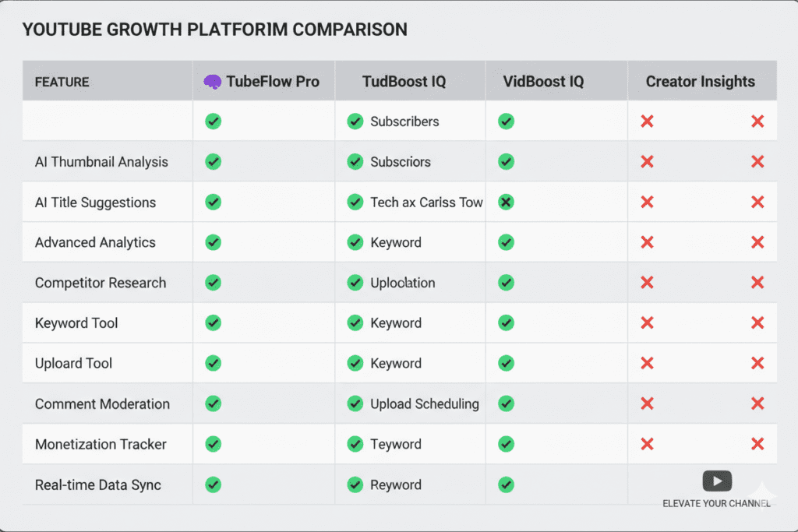Image resolution: width=798 pixels, height=532 pixels.
Task: Click left red X in Uploard Tool row
Action: click(647, 363)
